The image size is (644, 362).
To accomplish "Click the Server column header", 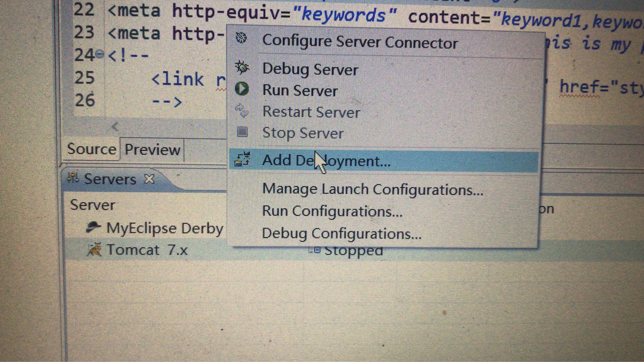I will tap(92, 205).
